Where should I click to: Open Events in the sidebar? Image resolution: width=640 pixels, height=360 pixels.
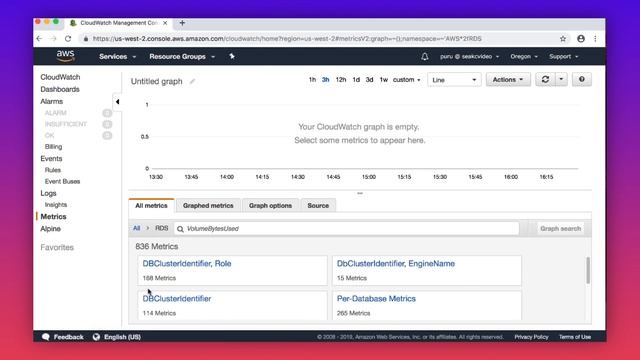point(51,158)
